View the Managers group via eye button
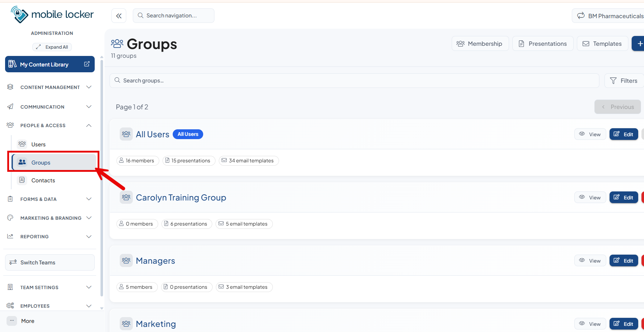Image resolution: width=644 pixels, height=332 pixels. click(x=590, y=260)
